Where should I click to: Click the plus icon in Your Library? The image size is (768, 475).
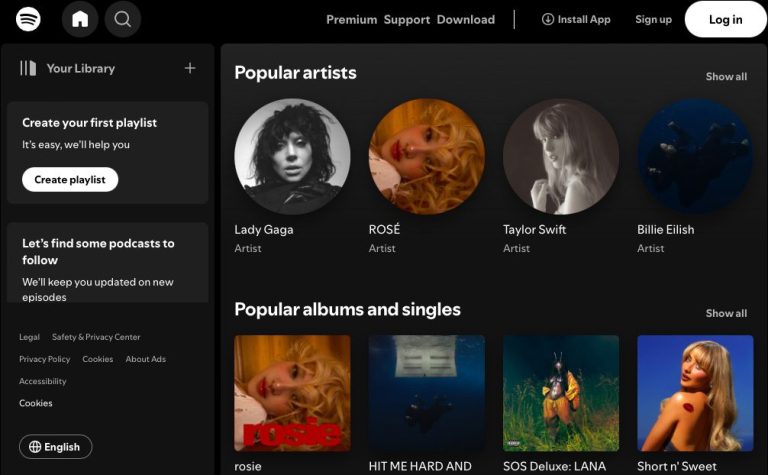(190, 68)
